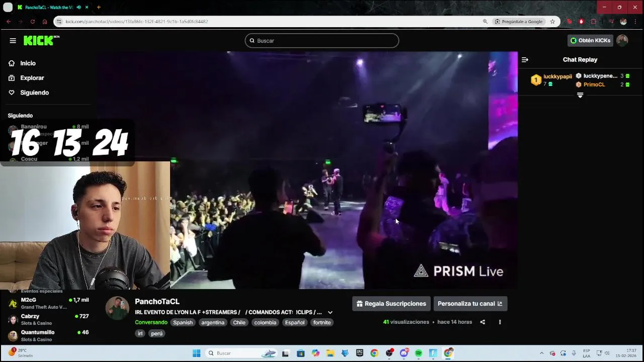The height and width of the screenshot is (362, 644).
Task: Select the Spanish tag
Action: (x=183, y=322)
